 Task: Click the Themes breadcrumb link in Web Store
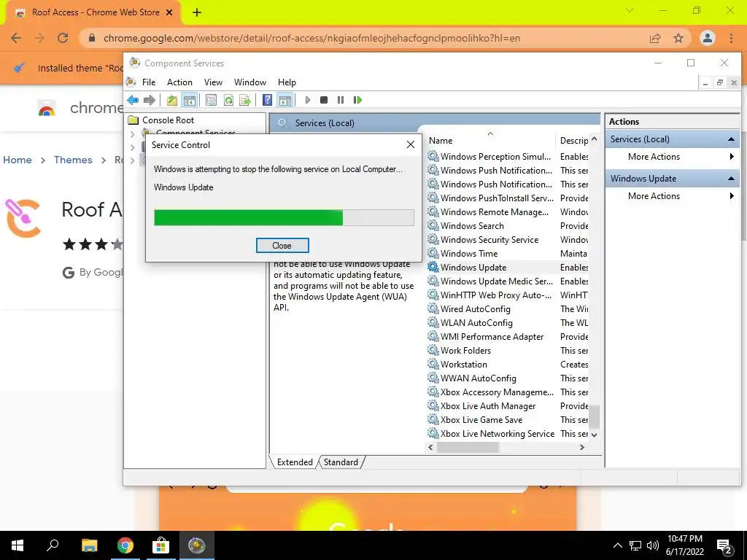click(x=73, y=160)
